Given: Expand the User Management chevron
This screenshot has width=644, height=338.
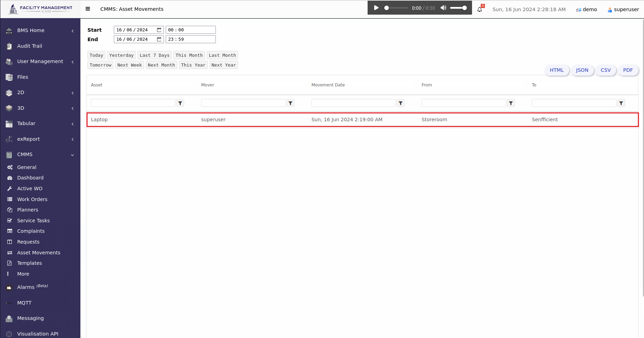Looking at the screenshot, I should tap(72, 62).
